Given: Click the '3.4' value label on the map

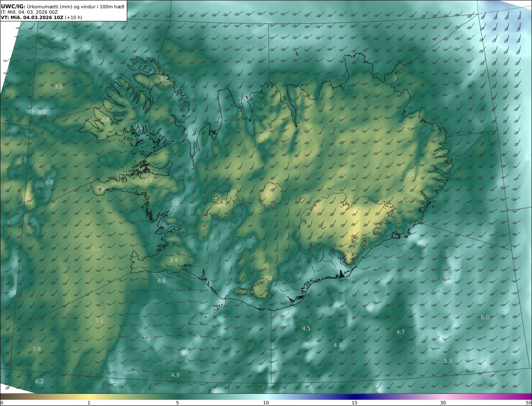Looking at the screenshot, I should (174, 260).
